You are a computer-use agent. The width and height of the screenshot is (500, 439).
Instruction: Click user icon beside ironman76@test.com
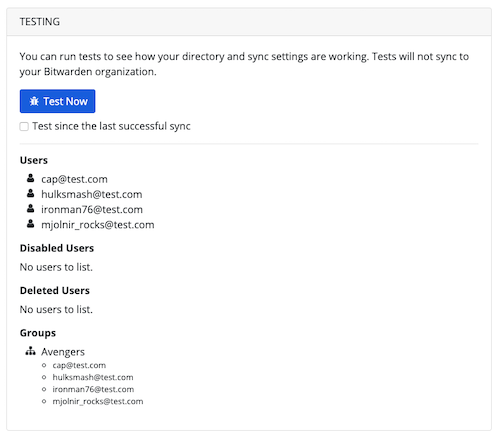click(30, 209)
